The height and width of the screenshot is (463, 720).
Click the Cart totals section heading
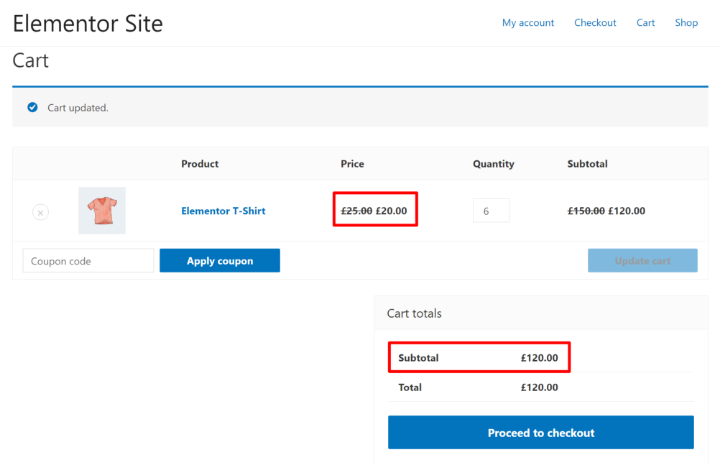[414, 313]
